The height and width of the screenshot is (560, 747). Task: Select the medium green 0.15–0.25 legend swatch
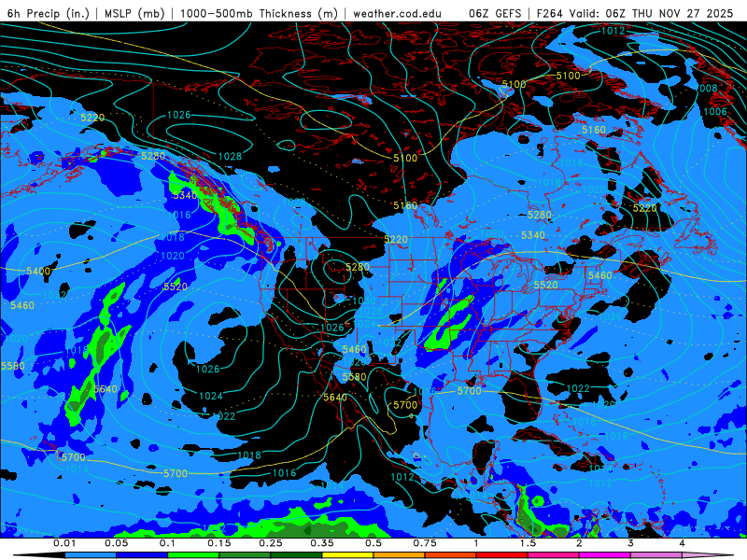point(245,555)
